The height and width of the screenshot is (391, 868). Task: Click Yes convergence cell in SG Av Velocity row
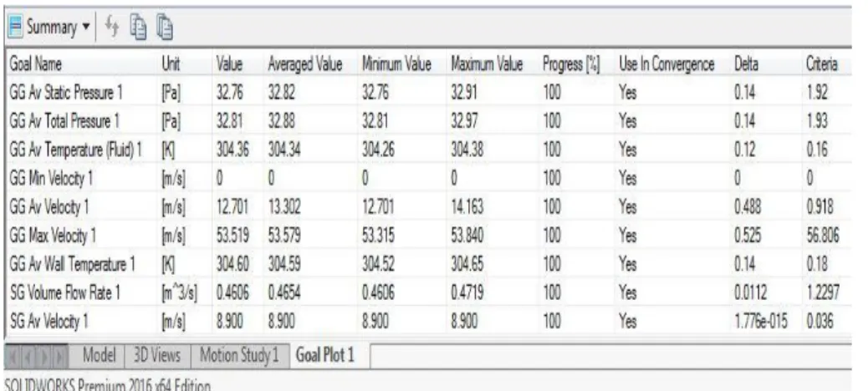tap(628, 322)
